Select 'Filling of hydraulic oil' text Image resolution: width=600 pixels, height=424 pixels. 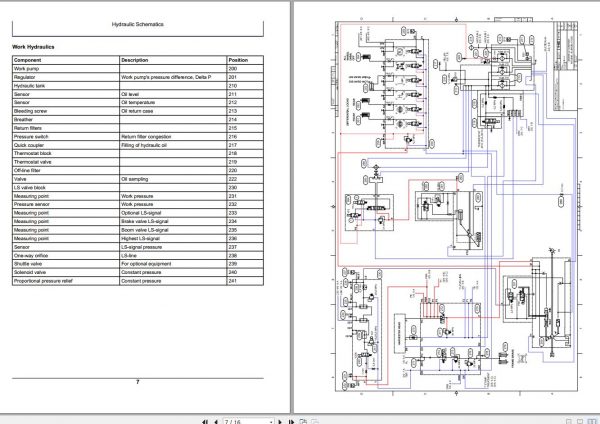tap(144, 145)
